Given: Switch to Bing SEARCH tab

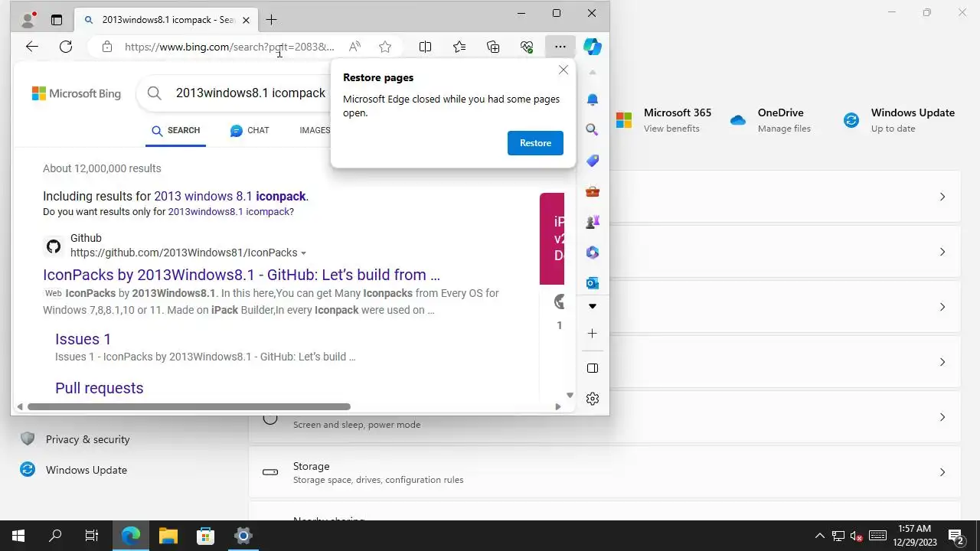Looking at the screenshot, I should point(175,131).
